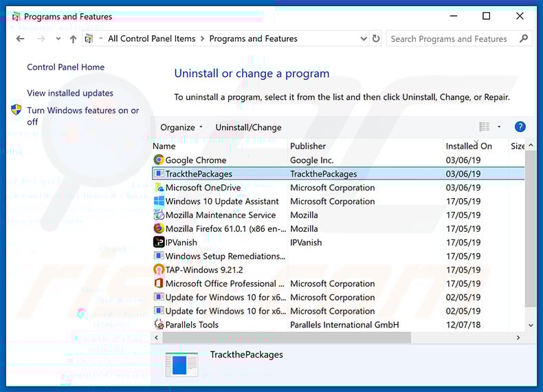
Task: Click the TAP-Windows 9.21.2 icon
Action: point(159,270)
